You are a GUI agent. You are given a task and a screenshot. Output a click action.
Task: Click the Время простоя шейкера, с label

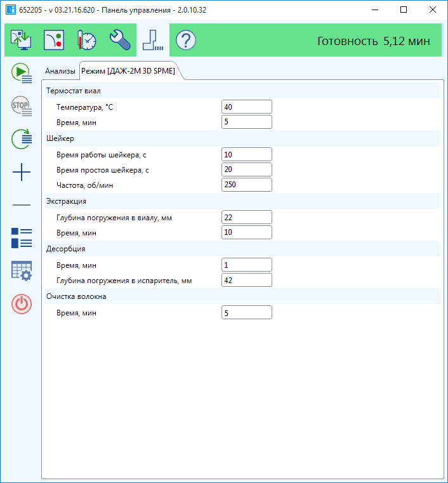[x=103, y=170]
